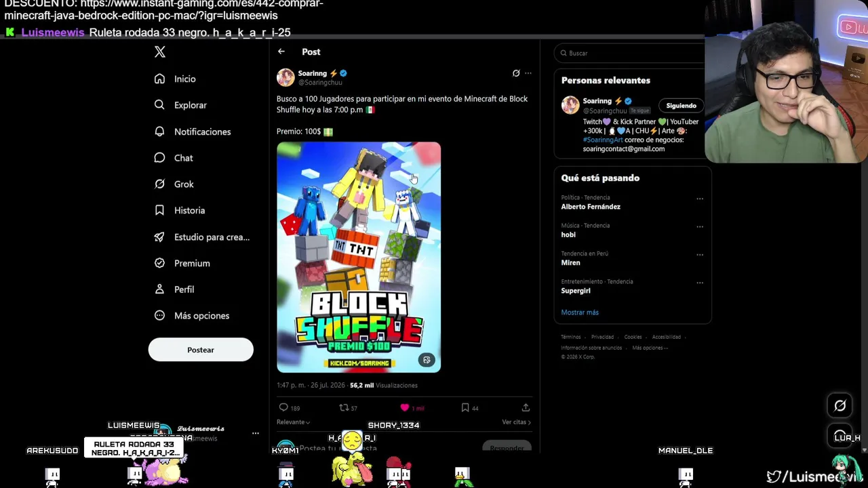Viewport: 868px width, 488px height.
Task: Open Chat using the speech bubble icon
Action: point(159,158)
